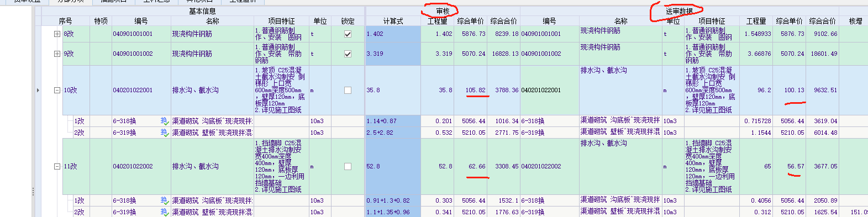Viewport: 868px width, 217px height.
Task: Click the 排水沟、截水沟 name cell in row 11改
Action: pyautogui.click(x=212, y=166)
